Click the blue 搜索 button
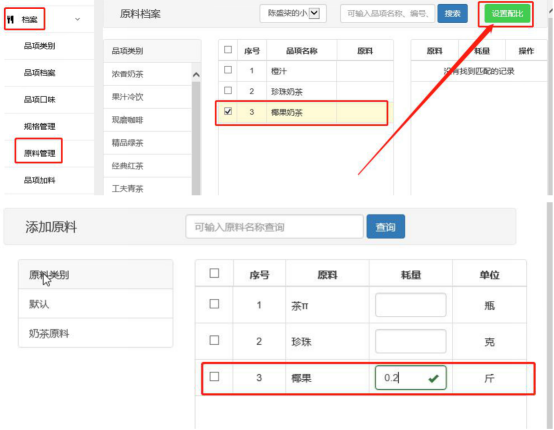554x430 pixels. tap(452, 14)
